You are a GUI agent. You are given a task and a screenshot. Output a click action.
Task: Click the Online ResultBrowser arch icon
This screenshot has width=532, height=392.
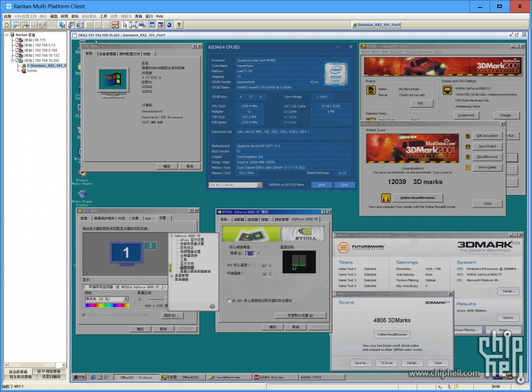coord(386,198)
